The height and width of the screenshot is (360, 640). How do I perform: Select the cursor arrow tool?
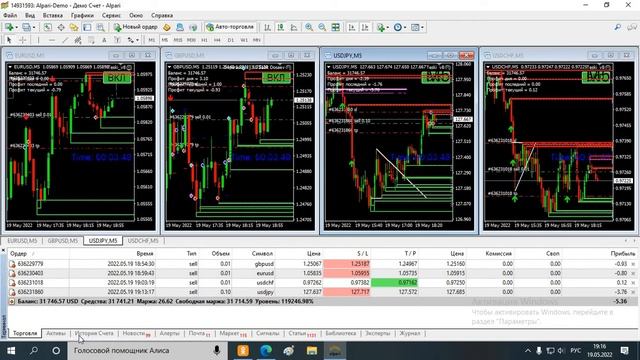pyautogui.click(x=9, y=40)
